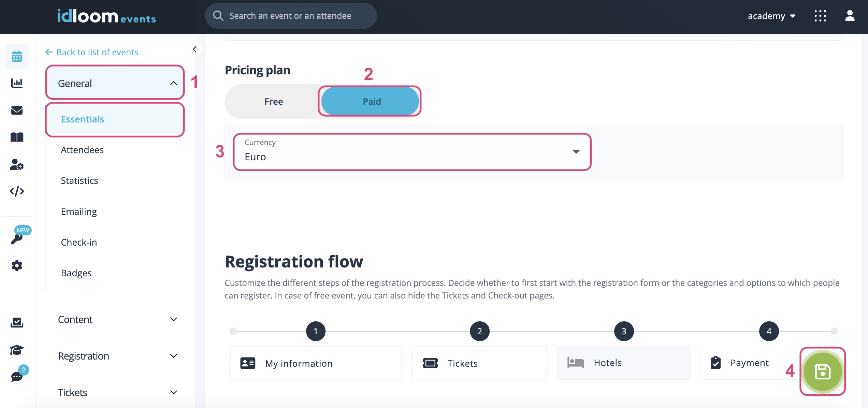Open the envelope mail sidebar icon
Screen dimensions: 868x408
(17, 110)
